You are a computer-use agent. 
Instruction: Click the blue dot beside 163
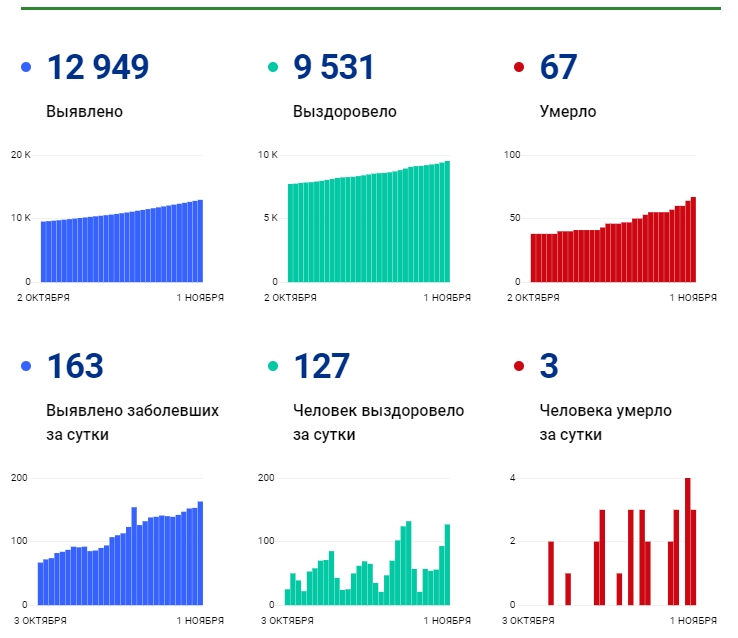26,366
